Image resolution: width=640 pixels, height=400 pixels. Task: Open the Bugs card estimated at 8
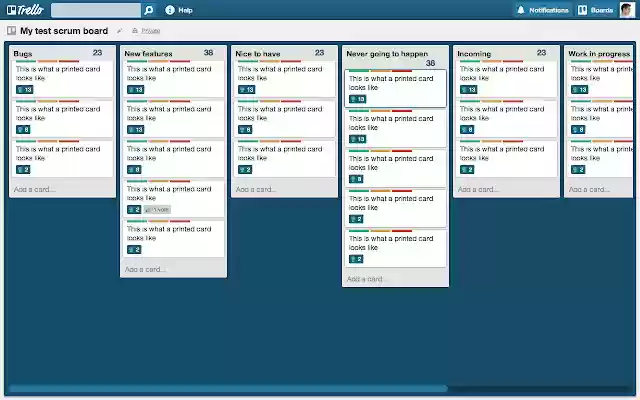pyautogui.click(x=62, y=119)
